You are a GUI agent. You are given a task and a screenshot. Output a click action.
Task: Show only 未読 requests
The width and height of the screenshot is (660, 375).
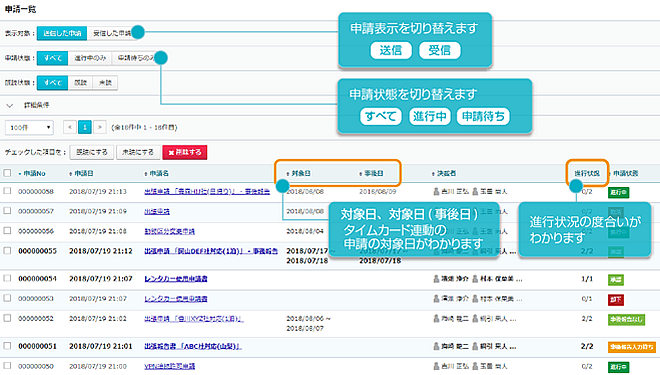105,83
